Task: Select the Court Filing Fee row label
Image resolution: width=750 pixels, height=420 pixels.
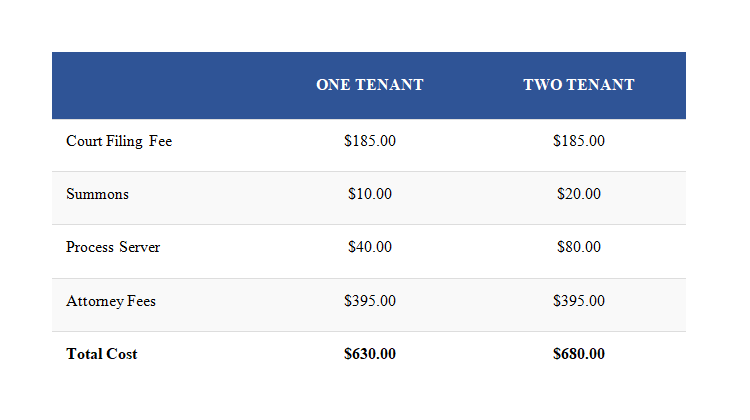Action: (119, 141)
